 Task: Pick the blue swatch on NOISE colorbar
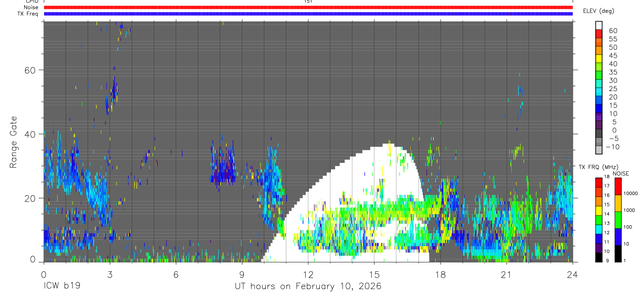(618, 237)
